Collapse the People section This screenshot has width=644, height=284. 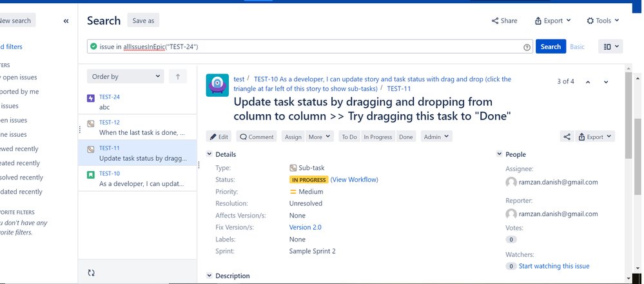500,154
